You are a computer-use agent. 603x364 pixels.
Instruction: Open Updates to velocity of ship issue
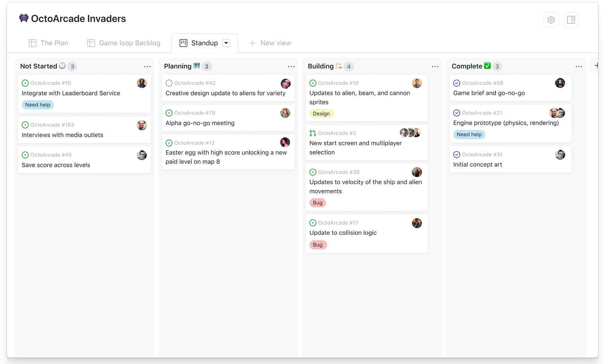point(366,187)
